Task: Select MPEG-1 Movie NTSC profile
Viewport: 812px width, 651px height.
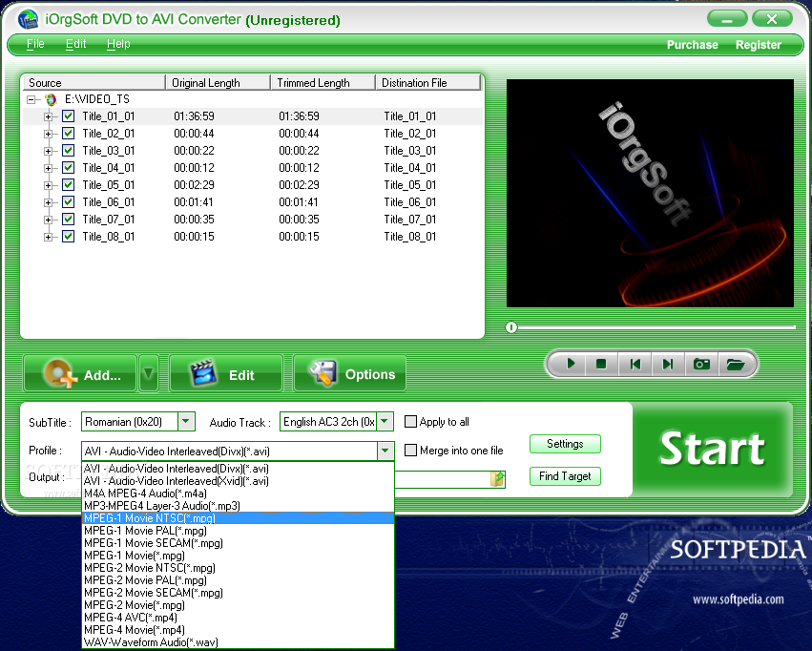Action: (x=239, y=518)
